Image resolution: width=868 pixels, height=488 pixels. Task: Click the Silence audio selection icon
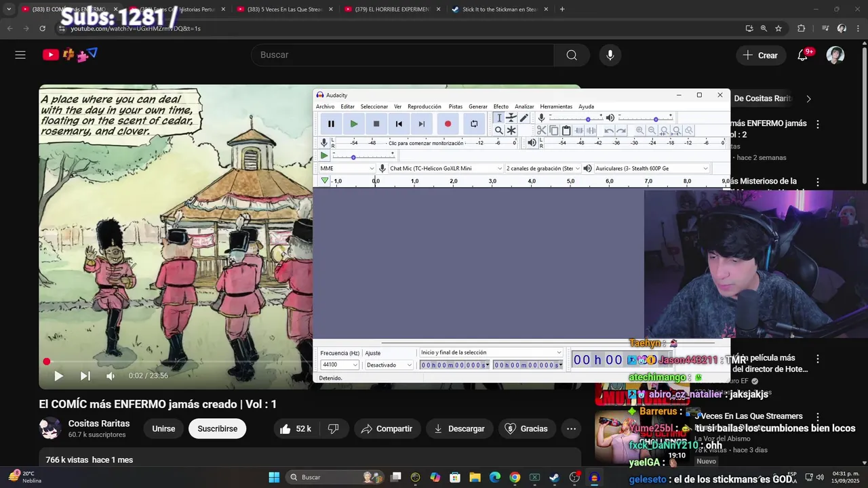[591, 130]
